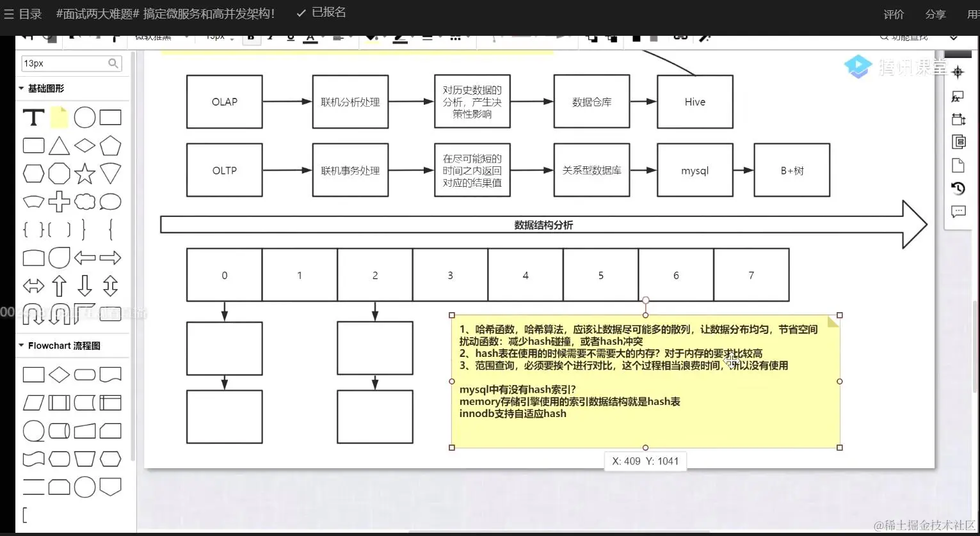The image size is (980, 536).
Task: Select the vertical double arrow shape
Action: 110,285
